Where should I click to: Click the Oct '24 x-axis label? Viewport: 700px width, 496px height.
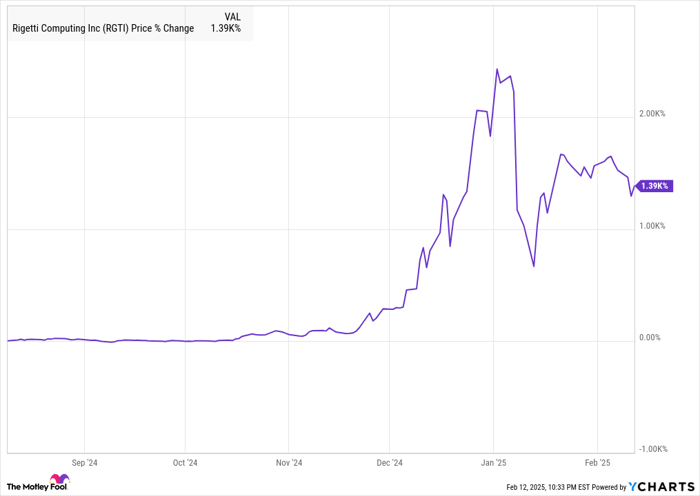tap(186, 463)
